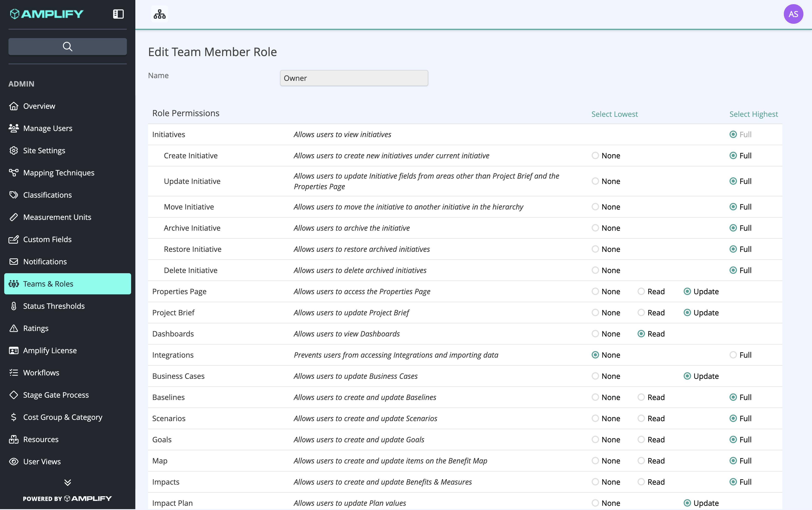The image size is (812, 510).
Task: Open the Notifications envelope icon
Action: coord(14,261)
